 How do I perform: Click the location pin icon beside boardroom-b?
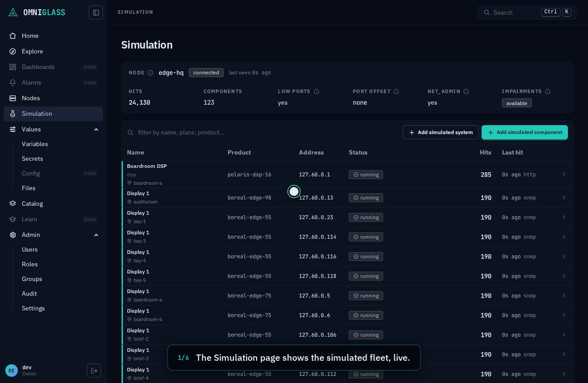pyautogui.click(x=130, y=319)
